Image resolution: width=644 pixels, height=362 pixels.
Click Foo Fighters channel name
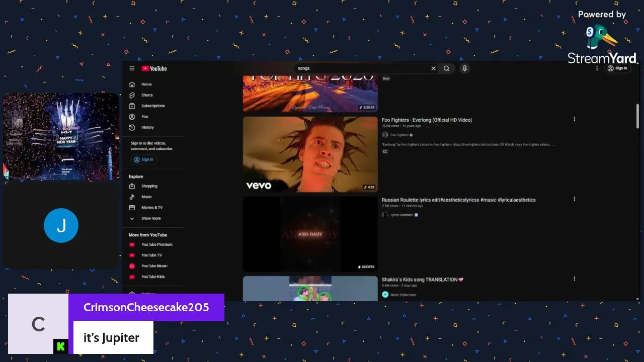tap(399, 135)
